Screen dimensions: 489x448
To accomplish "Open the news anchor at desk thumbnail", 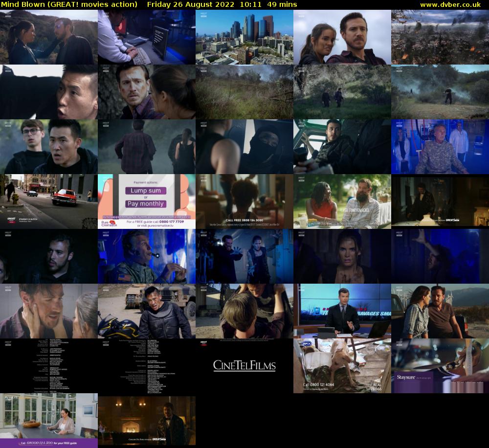I will [x=342, y=311].
